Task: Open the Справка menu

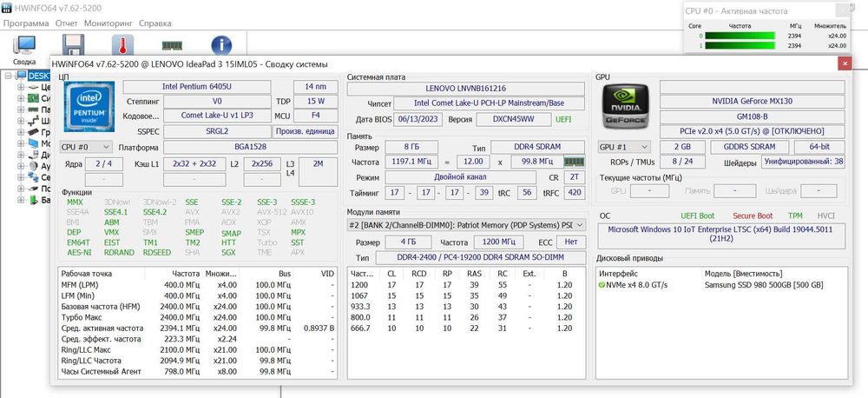Action: (155, 23)
